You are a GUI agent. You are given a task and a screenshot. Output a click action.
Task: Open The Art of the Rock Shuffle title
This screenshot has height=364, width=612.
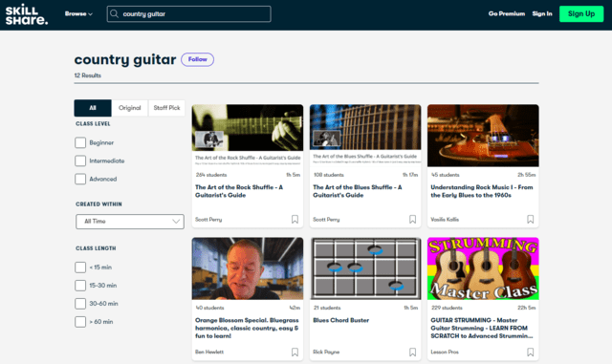[x=239, y=191]
